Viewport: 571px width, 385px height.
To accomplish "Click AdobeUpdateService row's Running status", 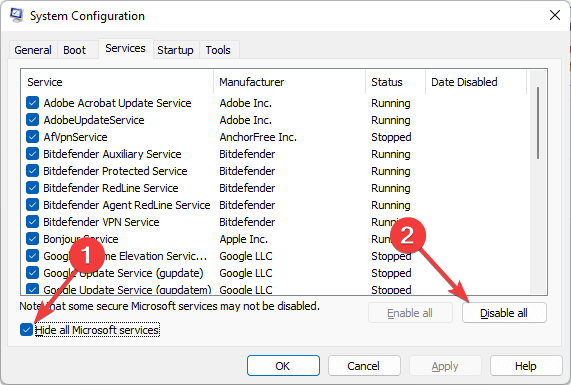I will point(391,120).
